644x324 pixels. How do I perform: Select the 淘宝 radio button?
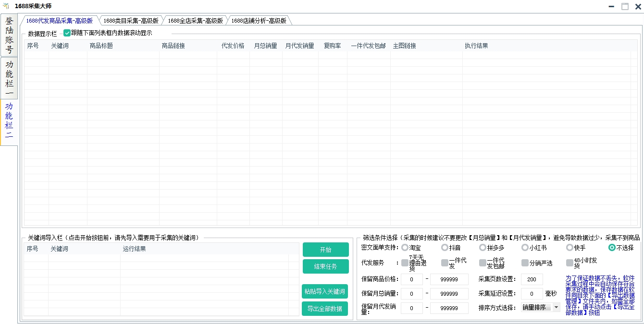coord(405,248)
